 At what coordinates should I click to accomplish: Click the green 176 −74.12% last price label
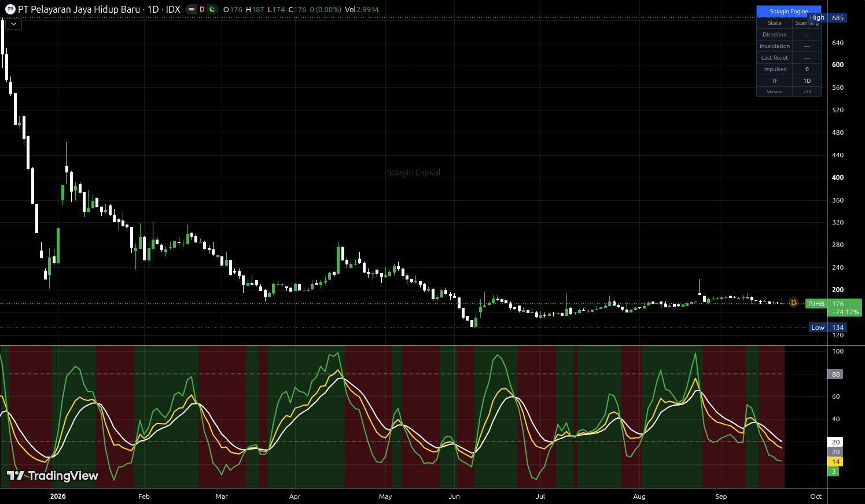point(845,308)
